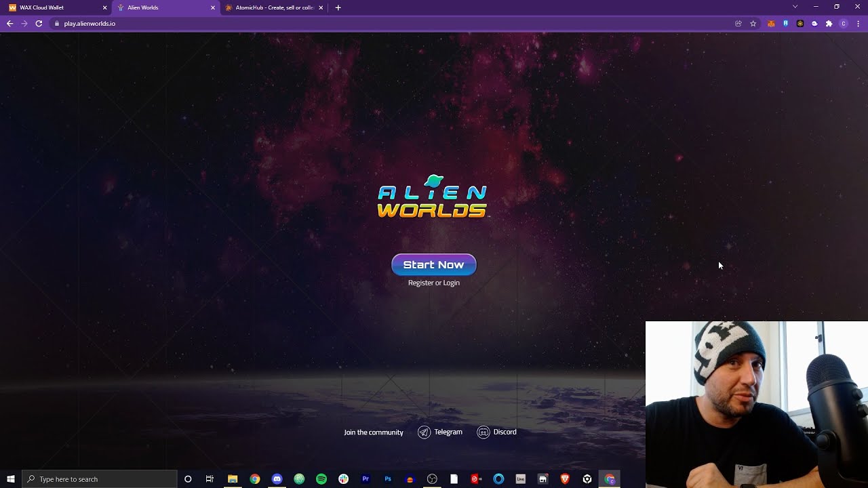
Task: Open the green globe taskbar app
Action: [299, 479]
